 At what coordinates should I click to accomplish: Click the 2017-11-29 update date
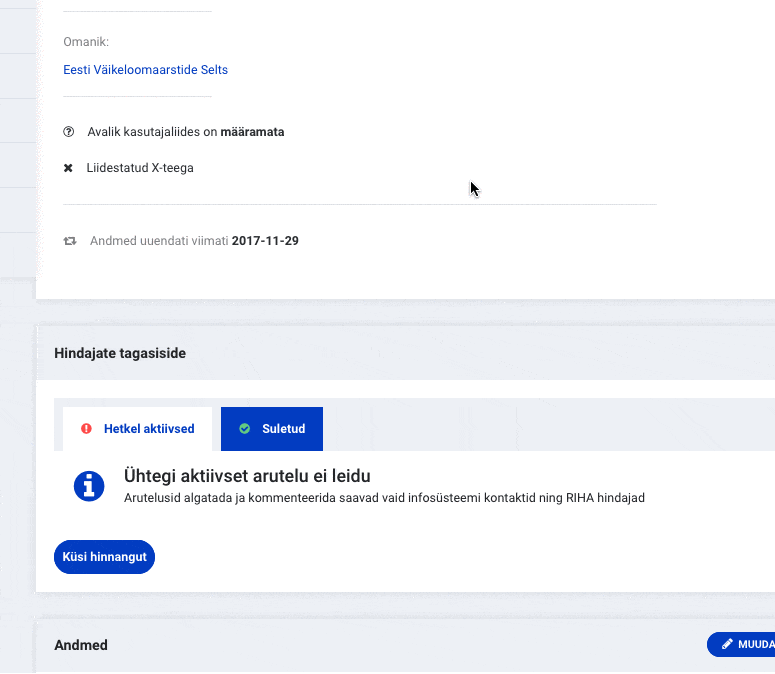pos(265,241)
